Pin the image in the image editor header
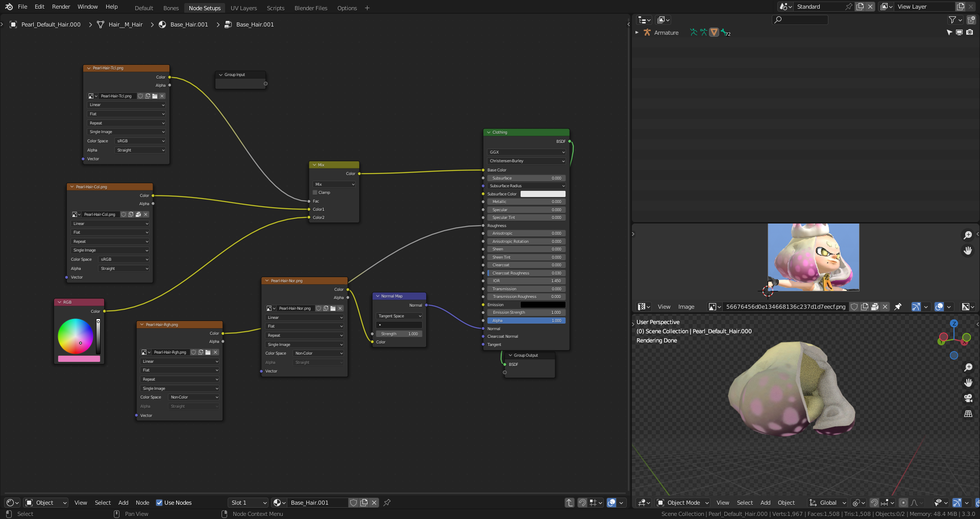The height and width of the screenshot is (519, 980). 898,307
